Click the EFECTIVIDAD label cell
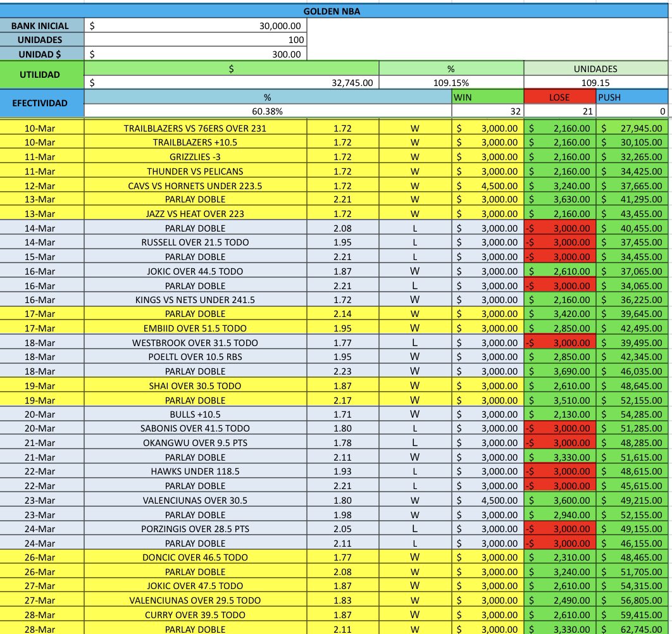 42,103
